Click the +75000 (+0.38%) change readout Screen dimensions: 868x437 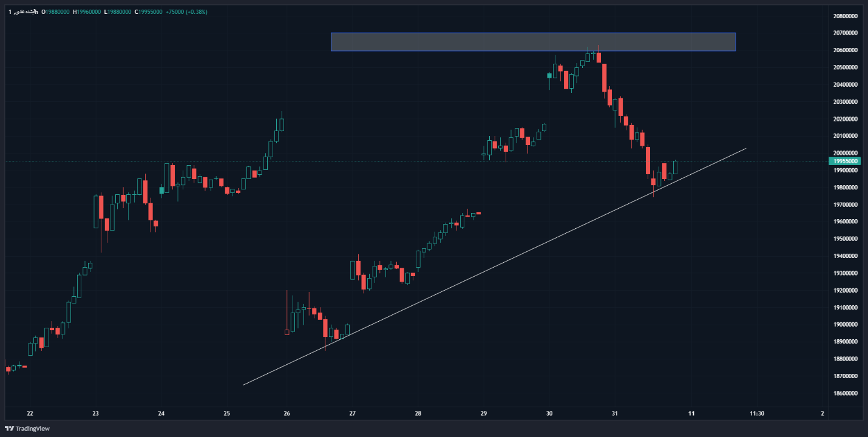[186, 12]
